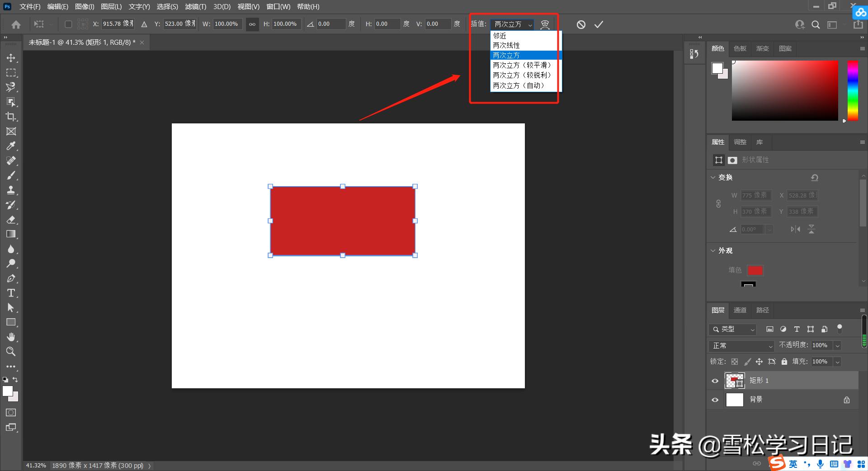Select the Hand tool
The image size is (868, 471).
[11, 337]
